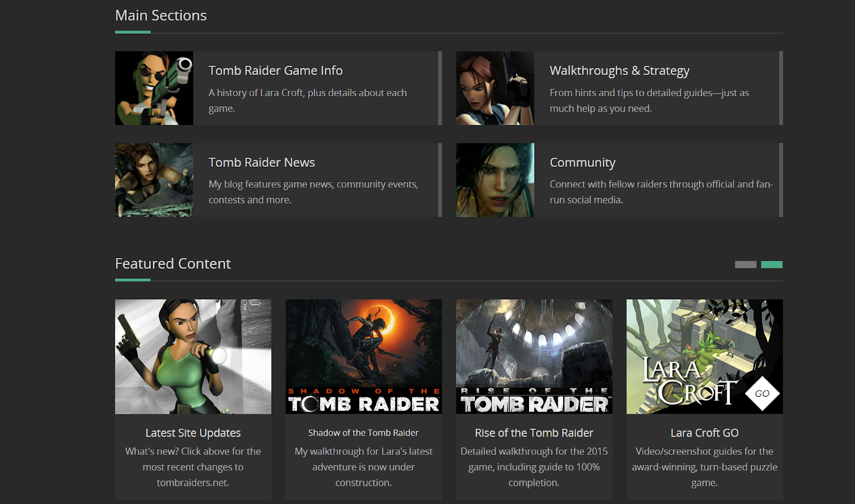855x504 pixels.
Task: Click the Featured Content heading
Action: coord(173,263)
